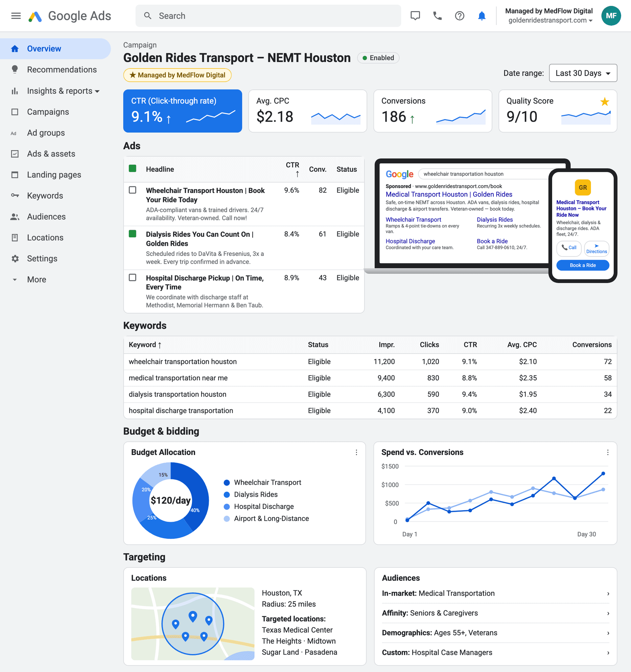Uncheck the Dialysis Rides ad checkbox
631x672 pixels.
click(132, 233)
